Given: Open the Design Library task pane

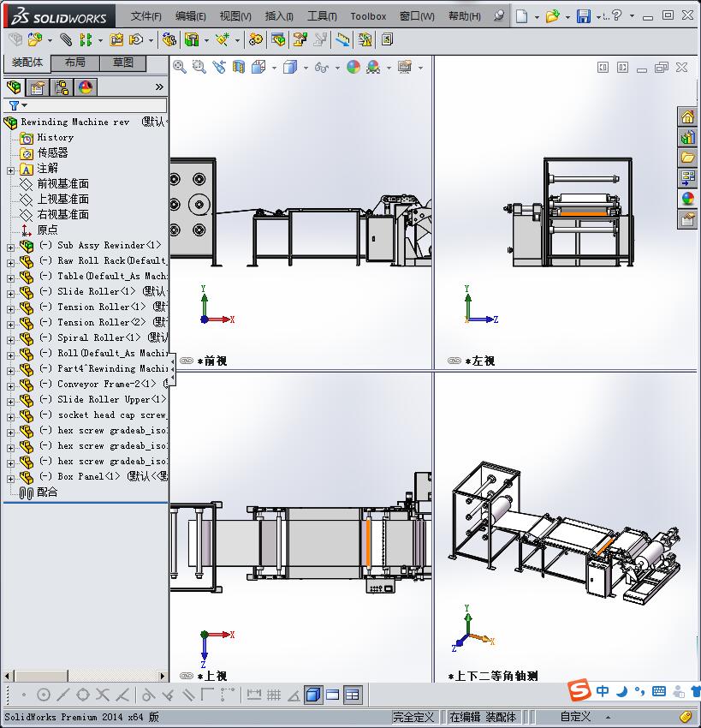Looking at the screenshot, I should (x=687, y=137).
